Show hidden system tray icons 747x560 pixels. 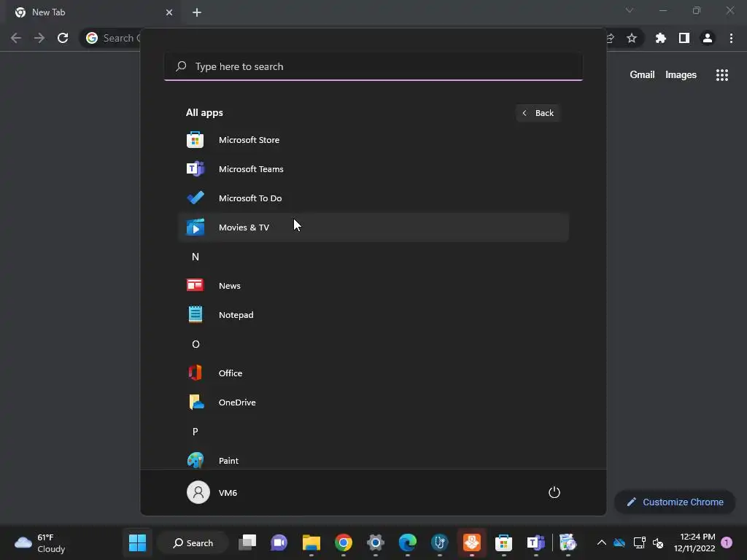pyautogui.click(x=601, y=542)
